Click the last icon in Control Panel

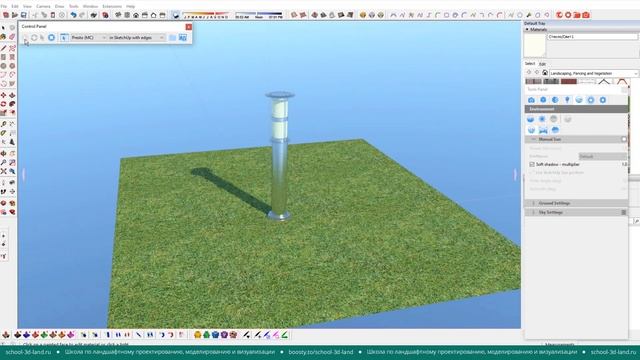tap(182, 38)
